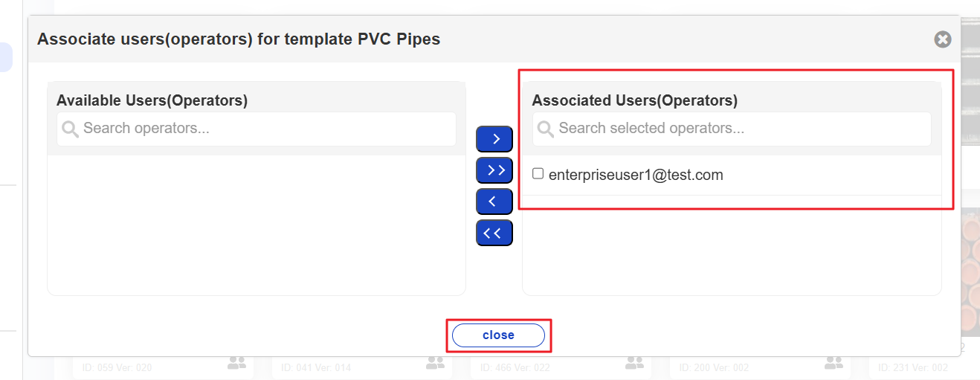
Task: Click the Available Users(Operators) heading
Action: tap(152, 100)
